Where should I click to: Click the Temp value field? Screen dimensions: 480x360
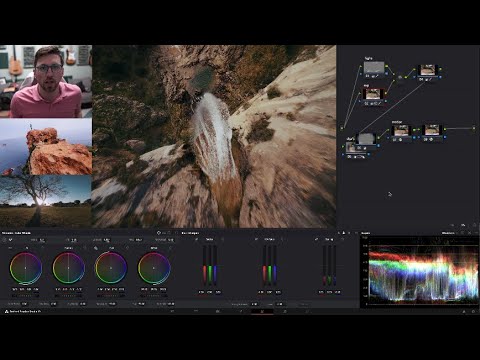coord(42,240)
